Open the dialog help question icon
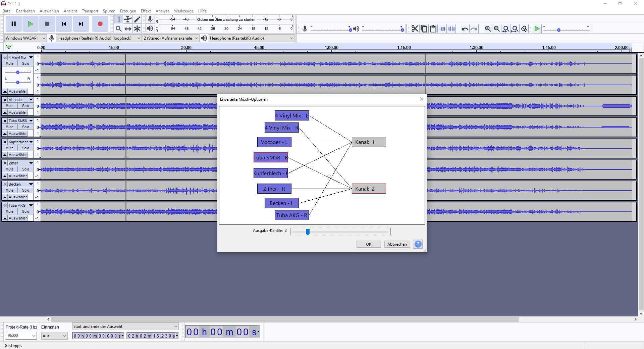This screenshot has width=644, height=349. [418, 244]
